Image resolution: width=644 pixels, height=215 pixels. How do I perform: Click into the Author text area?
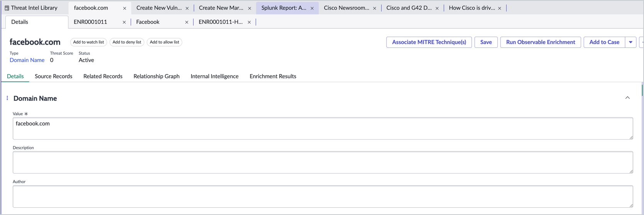[323, 196]
